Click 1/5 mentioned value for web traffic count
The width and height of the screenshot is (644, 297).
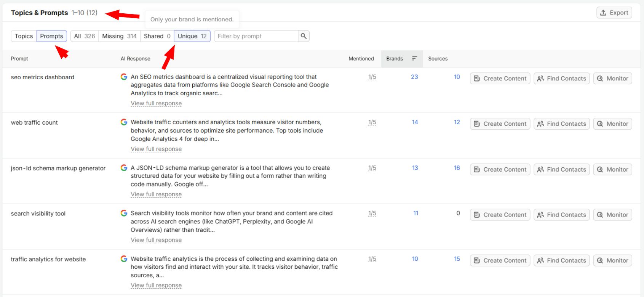coord(372,122)
